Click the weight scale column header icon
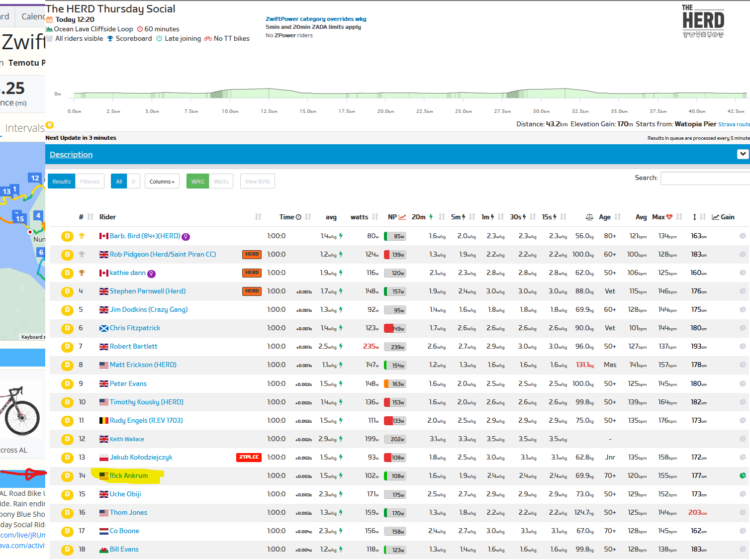This screenshot has width=750, height=560. coord(589,217)
